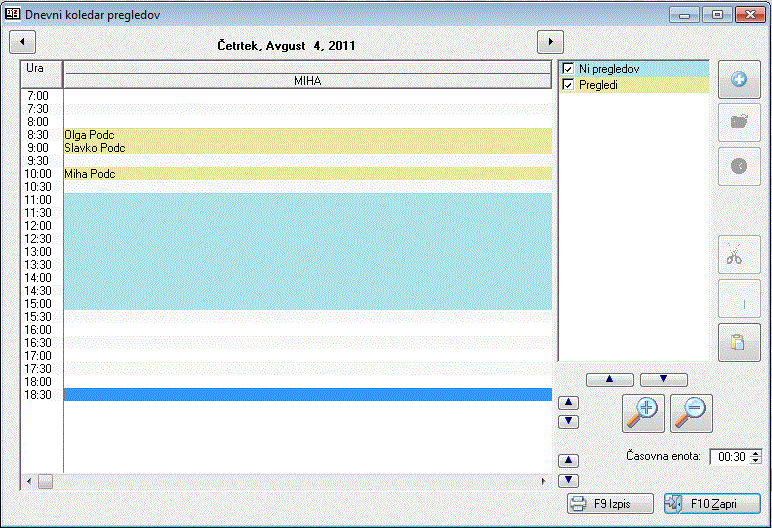Image resolution: width=772 pixels, height=528 pixels.
Task: Click the scissors cut button
Action: (x=739, y=255)
